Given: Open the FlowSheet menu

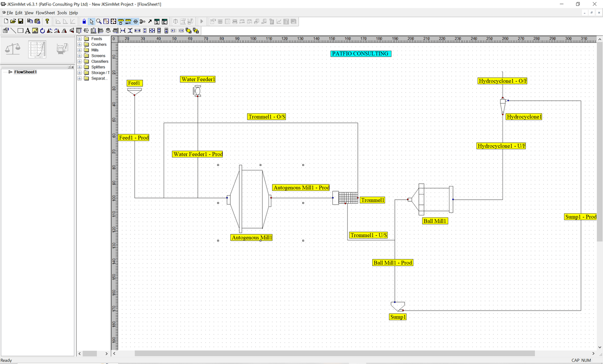Looking at the screenshot, I should [45, 13].
